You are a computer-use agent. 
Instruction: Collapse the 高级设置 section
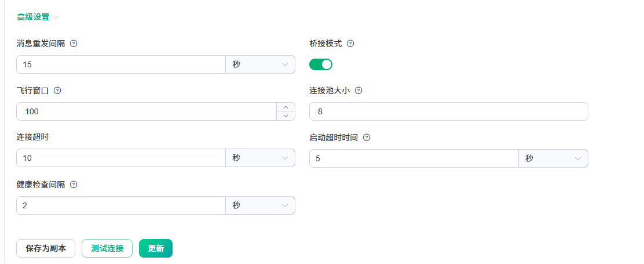click(38, 17)
